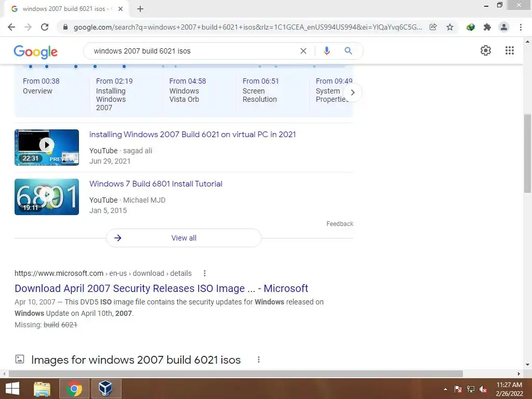532x399 pixels.
Task: Open the Windows Start button
Action: click(12, 389)
